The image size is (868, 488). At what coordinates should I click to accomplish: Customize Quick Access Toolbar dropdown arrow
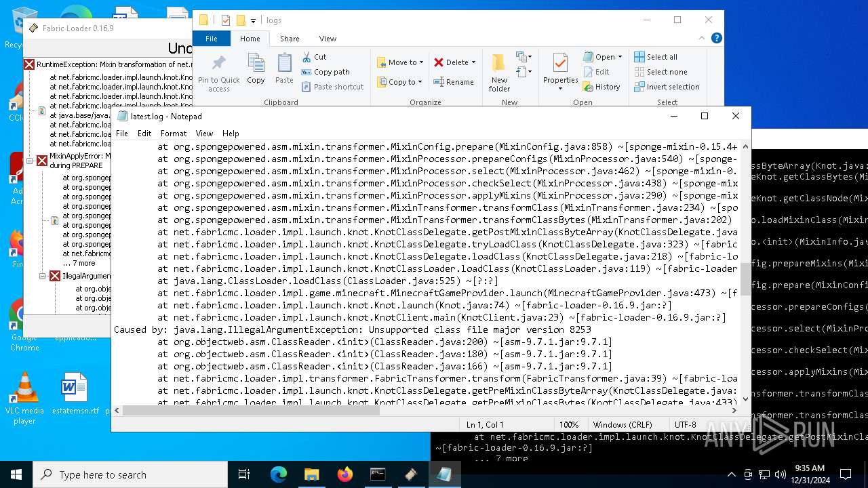click(254, 21)
